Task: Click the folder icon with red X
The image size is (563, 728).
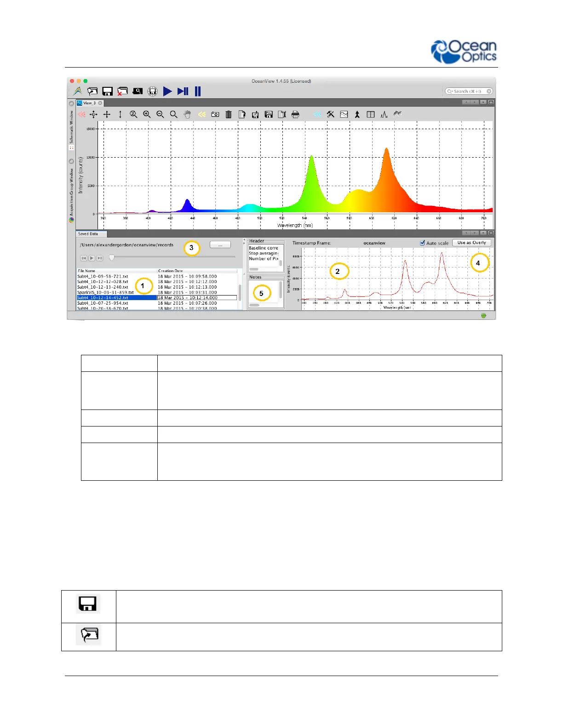Action: tap(122, 91)
